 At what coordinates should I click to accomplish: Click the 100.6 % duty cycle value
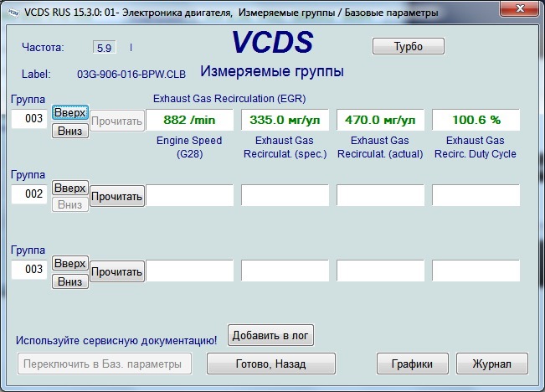coord(476,120)
